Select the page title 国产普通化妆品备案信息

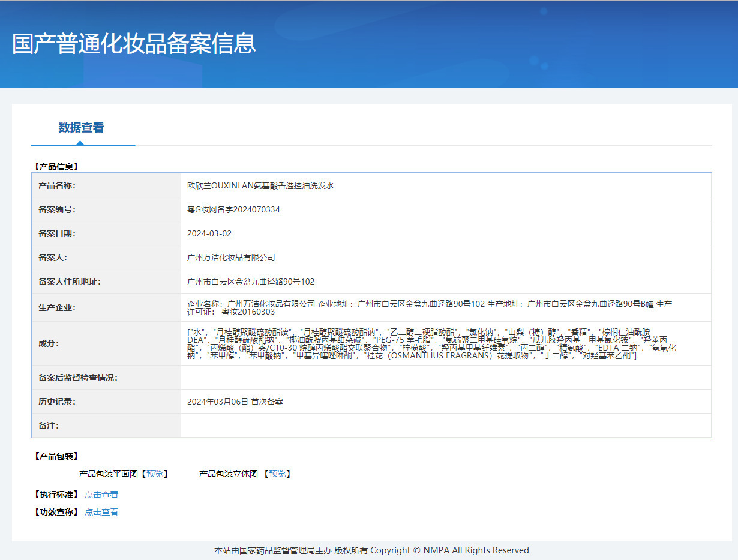click(134, 44)
